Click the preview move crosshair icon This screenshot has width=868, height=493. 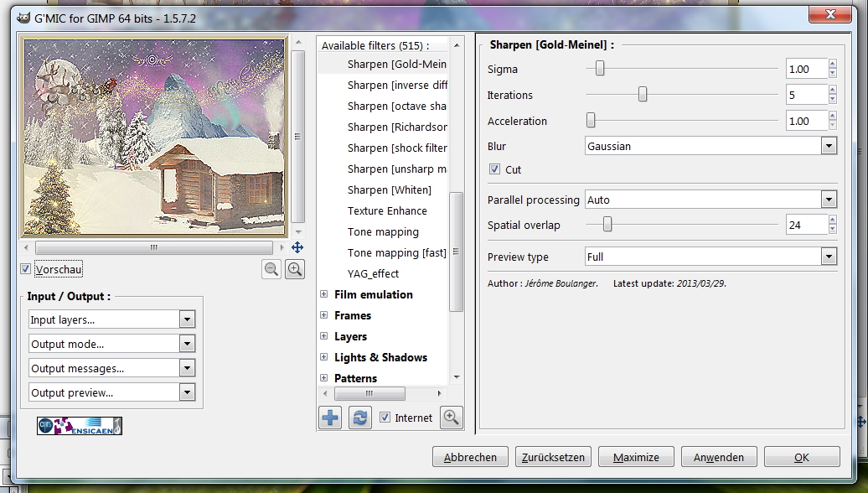click(297, 247)
